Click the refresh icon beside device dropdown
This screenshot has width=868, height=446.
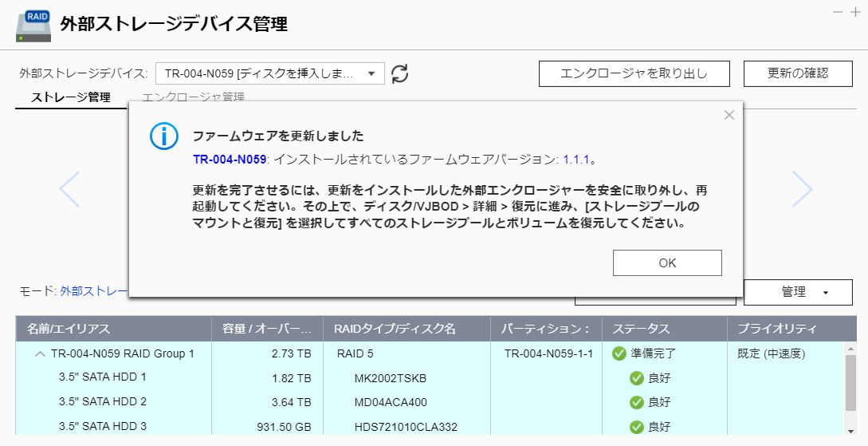pyautogui.click(x=399, y=73)
